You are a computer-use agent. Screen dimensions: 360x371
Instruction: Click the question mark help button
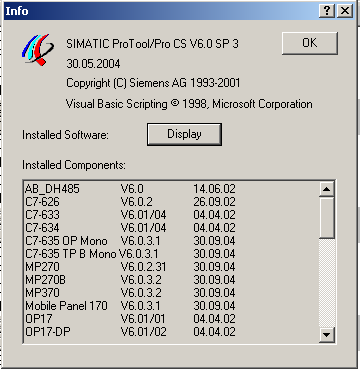[327, 11]
